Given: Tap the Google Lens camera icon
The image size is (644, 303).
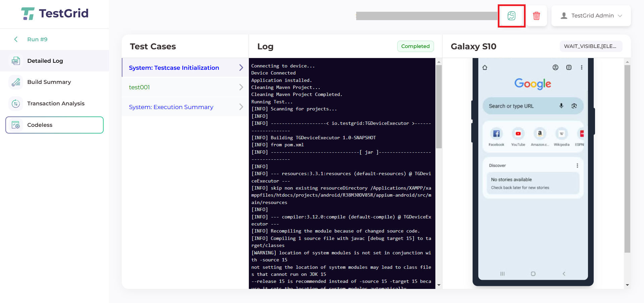Looking at the screenshot, I should click(574, 106).
